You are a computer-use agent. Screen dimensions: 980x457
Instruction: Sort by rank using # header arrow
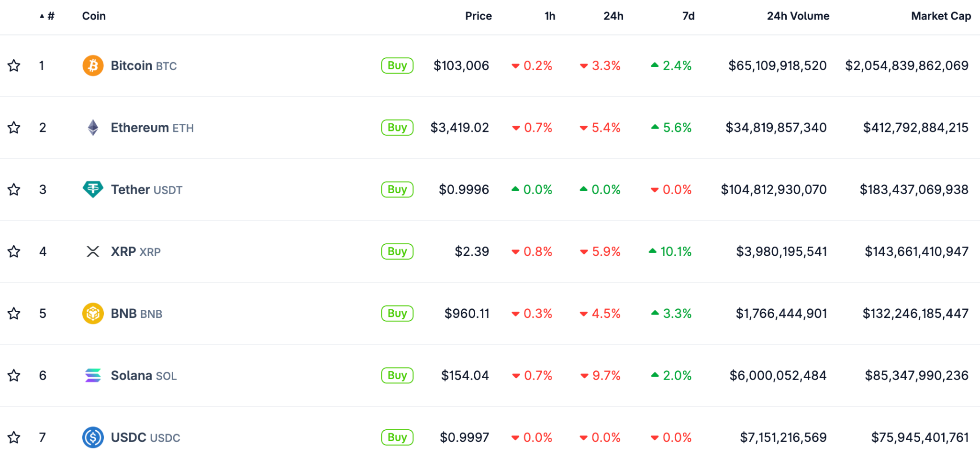(x=47, y=16)
